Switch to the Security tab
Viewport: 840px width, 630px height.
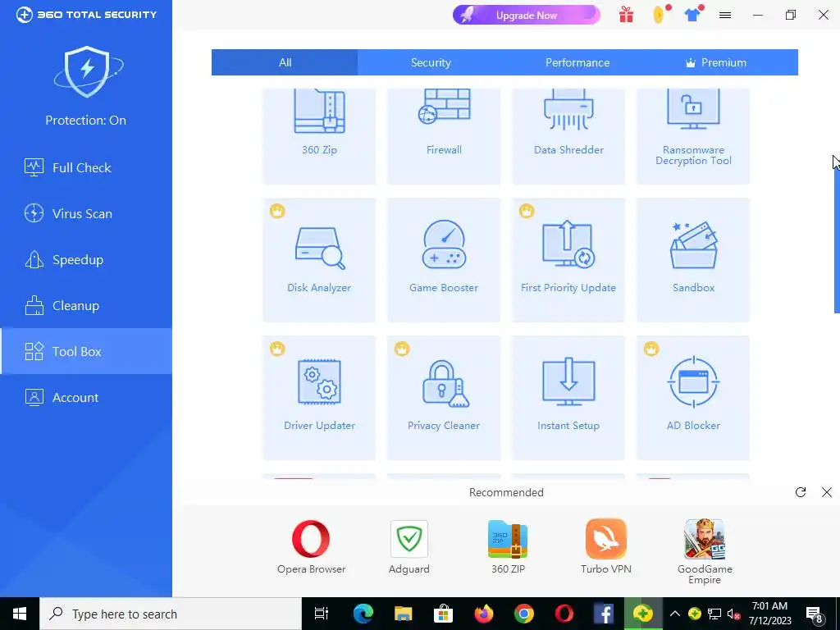431,62
